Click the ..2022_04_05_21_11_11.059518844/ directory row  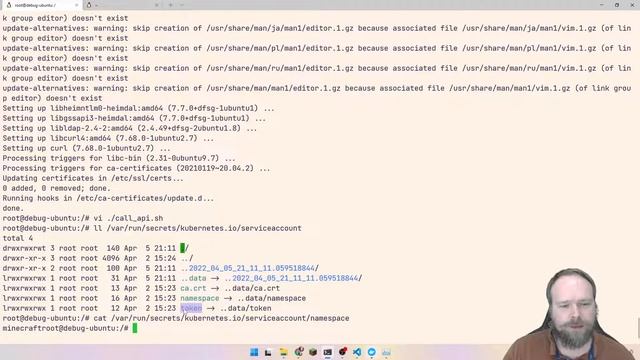(x=161, y=268)
